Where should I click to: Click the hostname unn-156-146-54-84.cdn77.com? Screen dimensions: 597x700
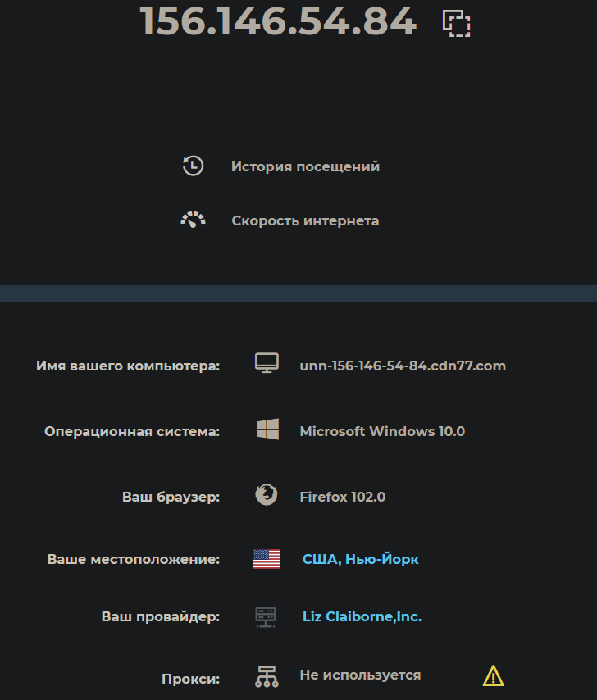pos(403,366)
